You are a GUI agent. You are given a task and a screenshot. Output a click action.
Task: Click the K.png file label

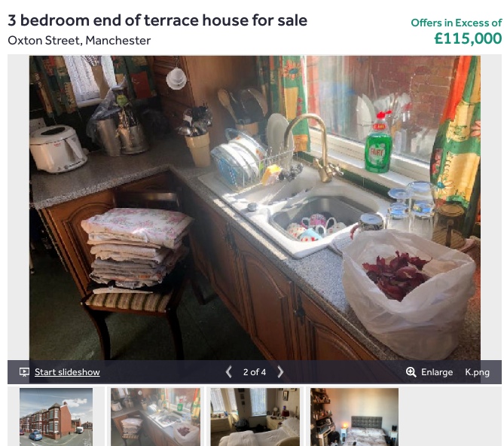point(478,372)
